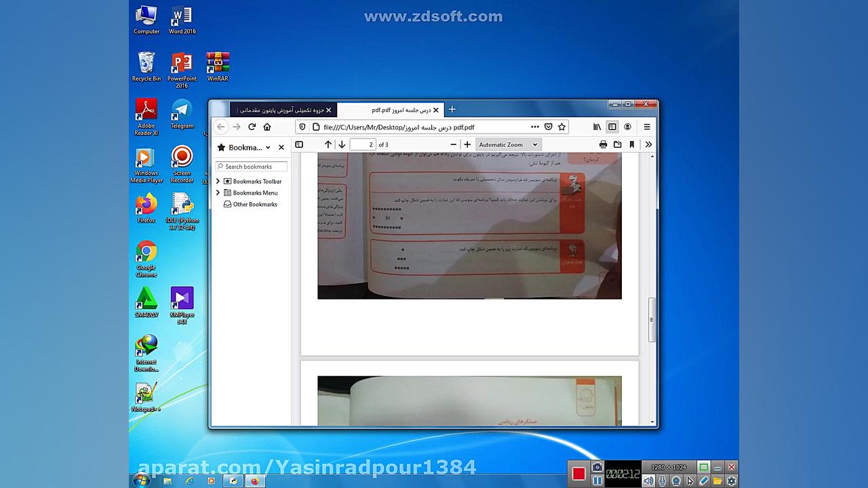Expand the Bookmarks Toolbar folder
The height and width of the screenshot is (488, 868).
click(x=218, y=182)
